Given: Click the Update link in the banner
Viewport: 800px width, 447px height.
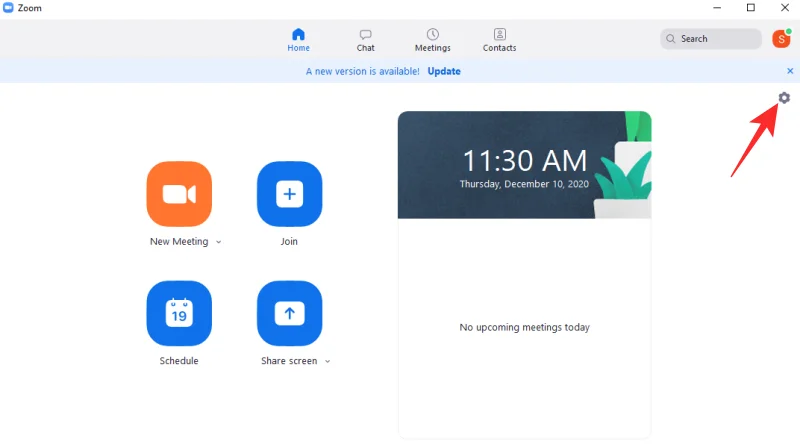Looking at the screenshot, I should (x=444, y=71).
